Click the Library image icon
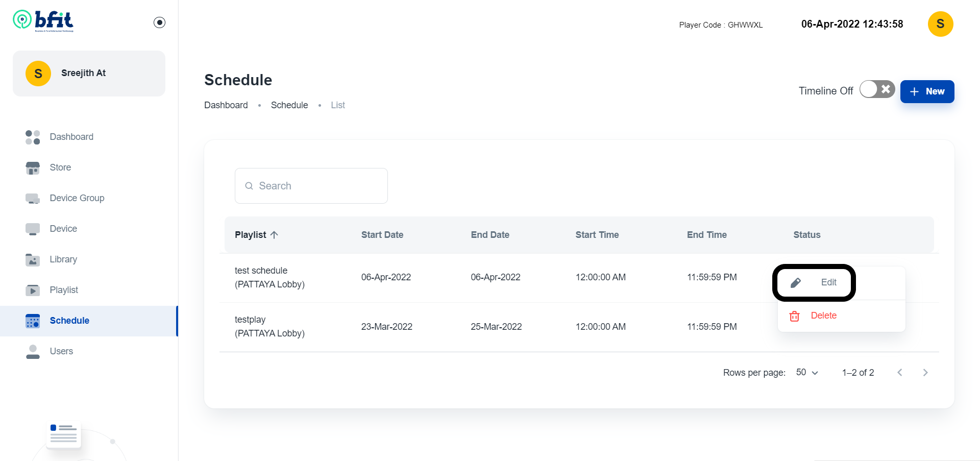The image size is (980, 461). tap(33, 259)
